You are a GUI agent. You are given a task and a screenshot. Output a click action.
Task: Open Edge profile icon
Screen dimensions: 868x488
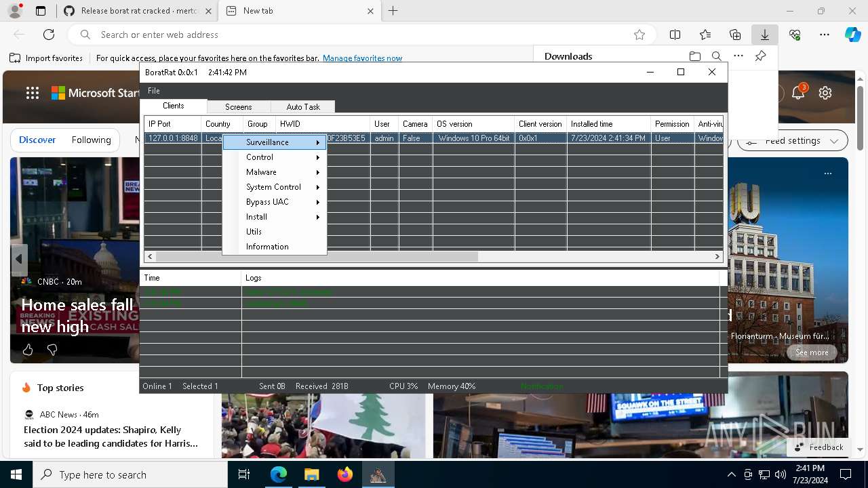[15, 11]
